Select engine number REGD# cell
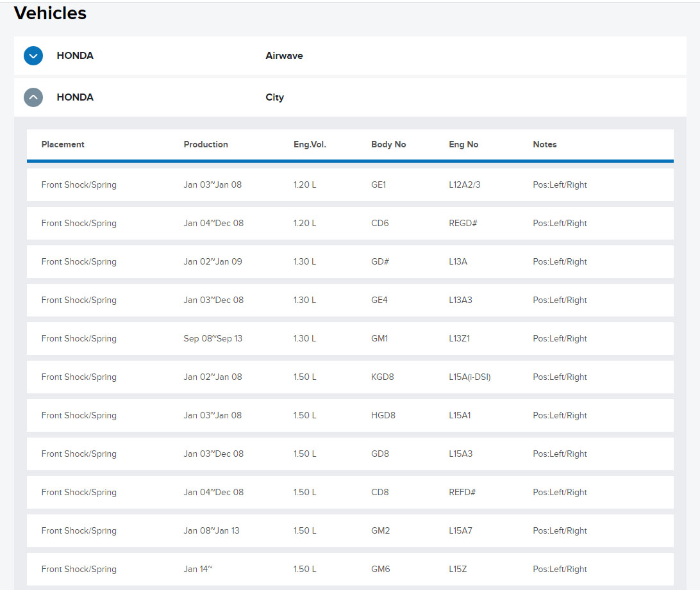The width and height of the screenshot is (700, 590). 463,223
